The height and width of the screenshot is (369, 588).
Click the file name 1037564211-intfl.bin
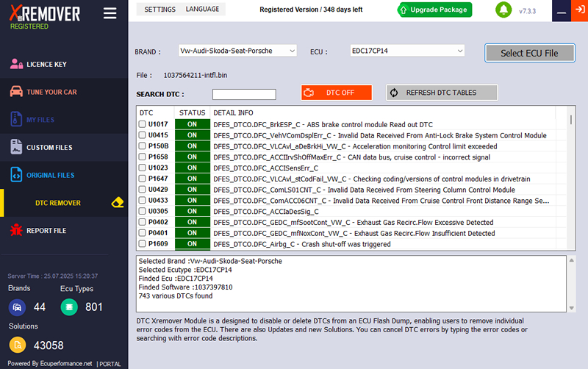coord(196,75)
